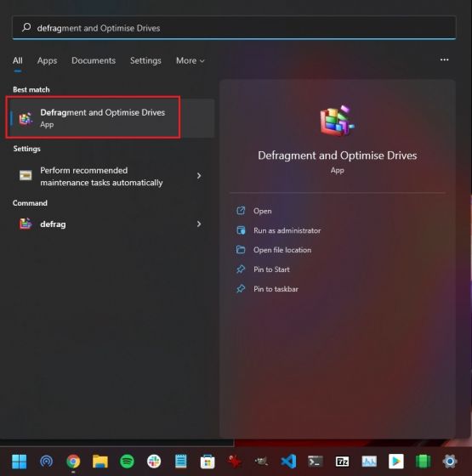472x476 pixels.
Task: Click the defrag icon in Best match result
Action: 26,118
